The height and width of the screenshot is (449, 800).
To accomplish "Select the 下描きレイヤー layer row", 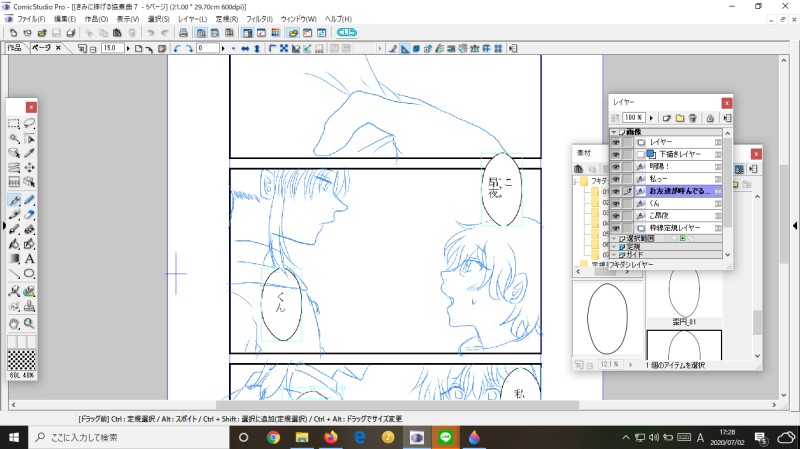I will point(679,154).
